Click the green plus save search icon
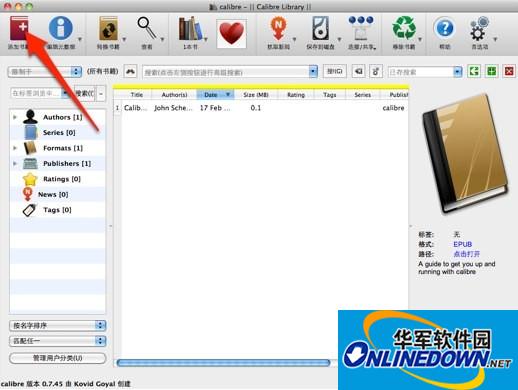This screenshot has height=390, width=518. (x=491, y=71)
